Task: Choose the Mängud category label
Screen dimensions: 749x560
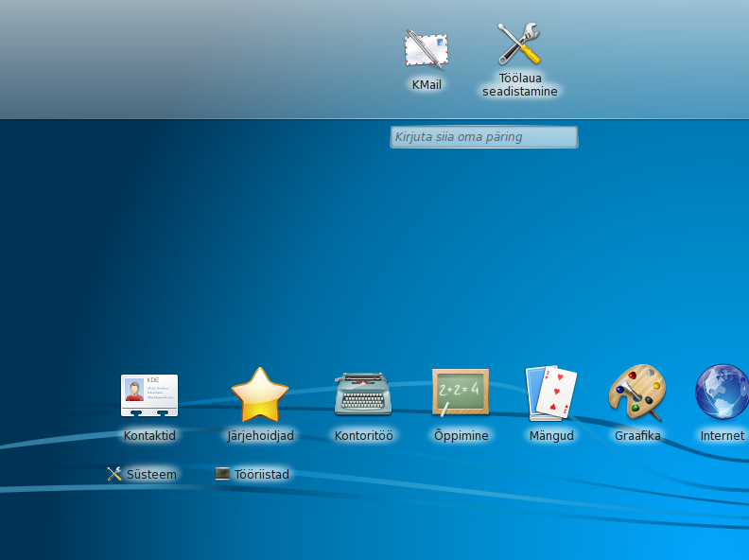Action: click(551, 436)
